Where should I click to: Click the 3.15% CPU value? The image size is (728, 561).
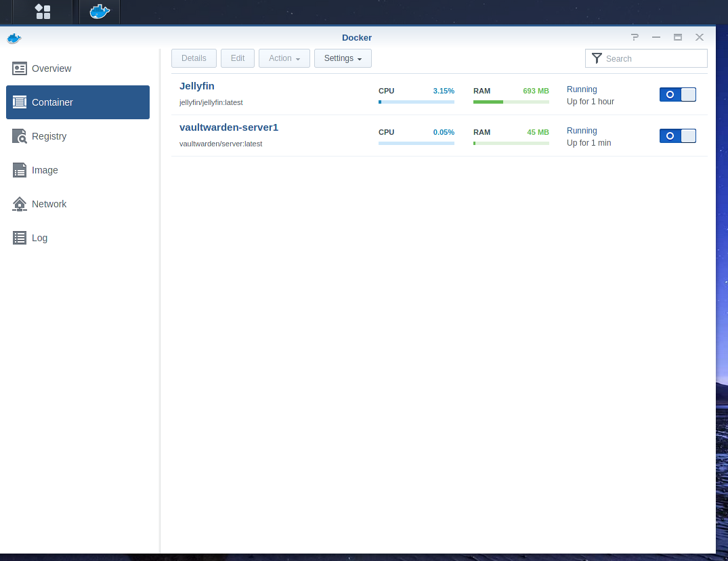444,91
